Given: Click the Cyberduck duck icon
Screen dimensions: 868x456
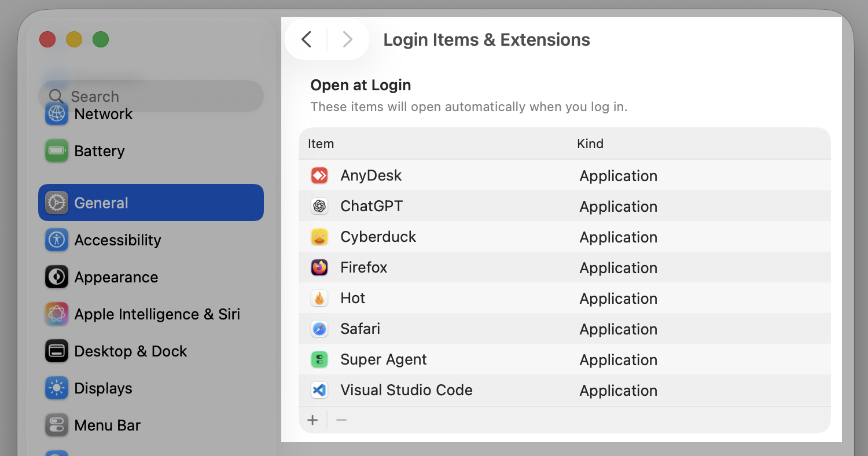Looking at the screenshot, I should (x=319, y=237).
